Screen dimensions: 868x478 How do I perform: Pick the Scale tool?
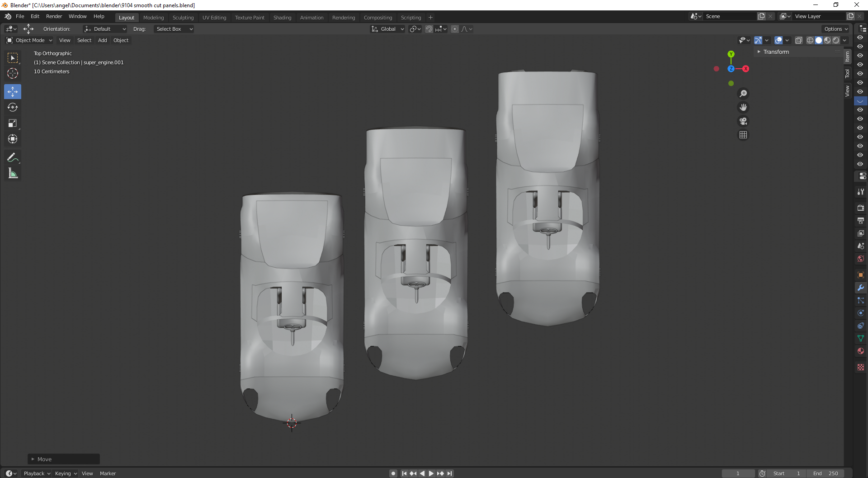click(13, 123)
